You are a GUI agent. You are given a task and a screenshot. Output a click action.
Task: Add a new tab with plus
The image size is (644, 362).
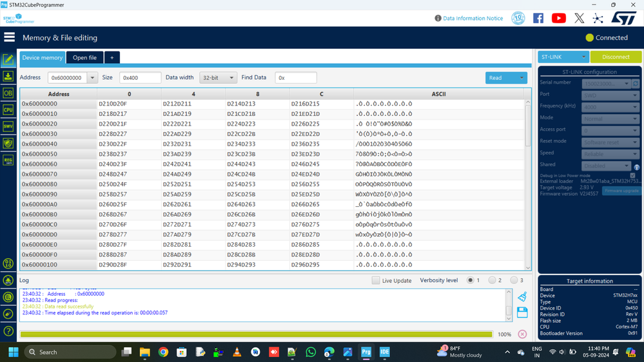coord(112,57)
